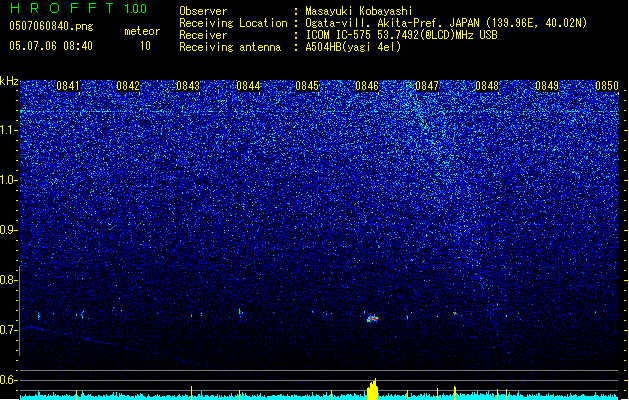This screenshot has height=400, width=629.
Task: Click the 'Observer' field label
Action: [203, 11]
